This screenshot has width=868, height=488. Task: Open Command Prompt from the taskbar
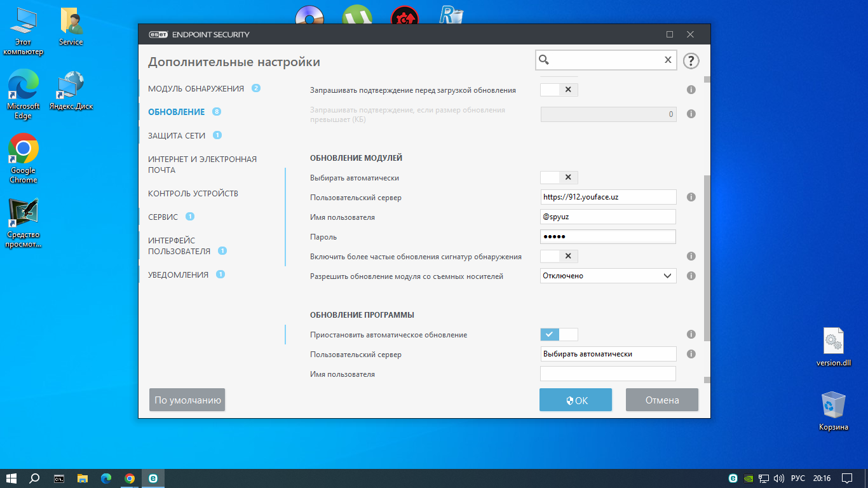tap(58, 478)
